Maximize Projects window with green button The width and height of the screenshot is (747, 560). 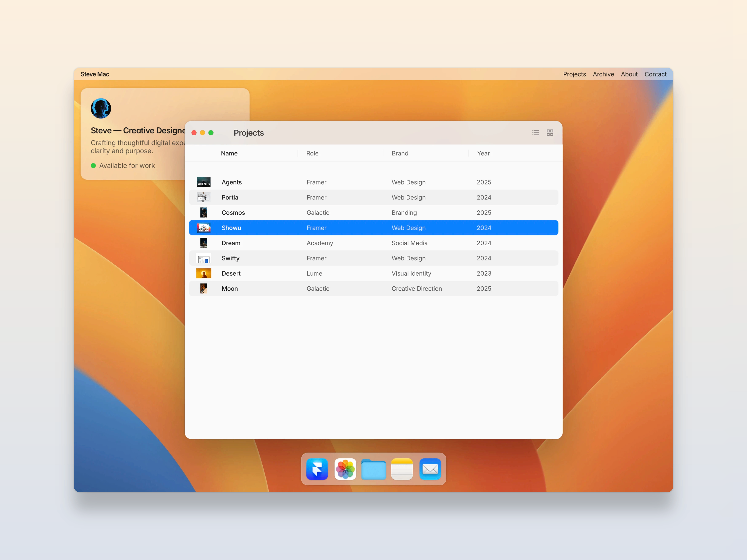[211, 133]
